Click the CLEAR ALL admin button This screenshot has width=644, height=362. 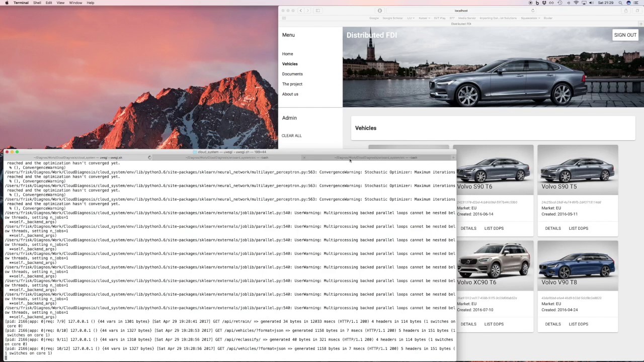(292, 136)
